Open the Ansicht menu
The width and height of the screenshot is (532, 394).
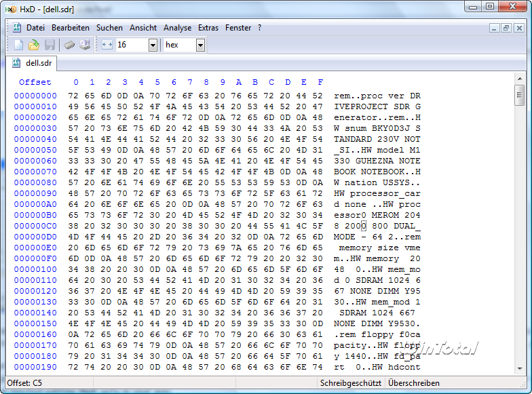pos(142,28)
